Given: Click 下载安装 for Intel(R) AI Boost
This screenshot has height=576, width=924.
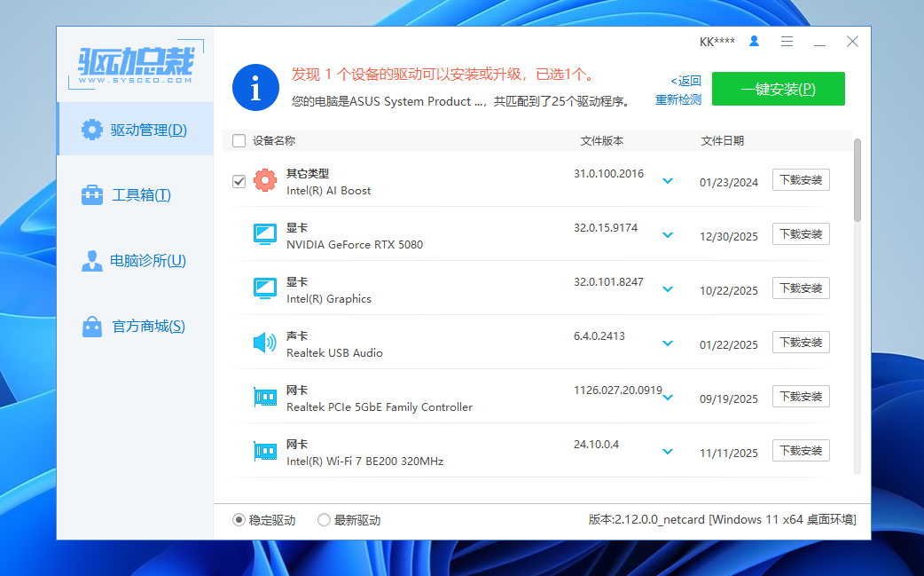Looking at the screenshot, I should point(801,180).
